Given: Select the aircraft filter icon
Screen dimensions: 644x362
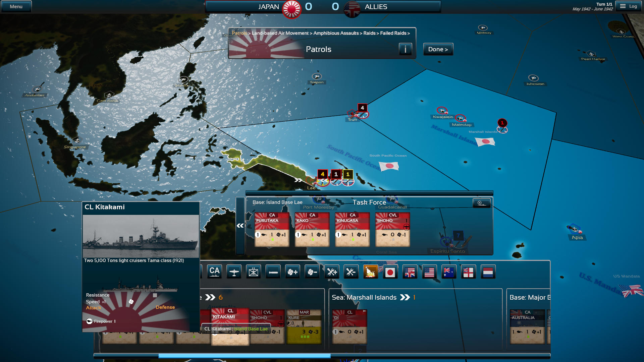Looking at the screenshot, I should pyautogui.click(x=234, y=272).
